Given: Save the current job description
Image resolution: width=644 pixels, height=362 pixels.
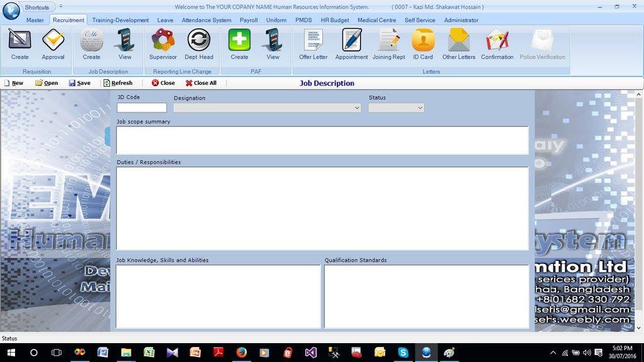Looking at the screenshot, I should [x=80, y=83].
